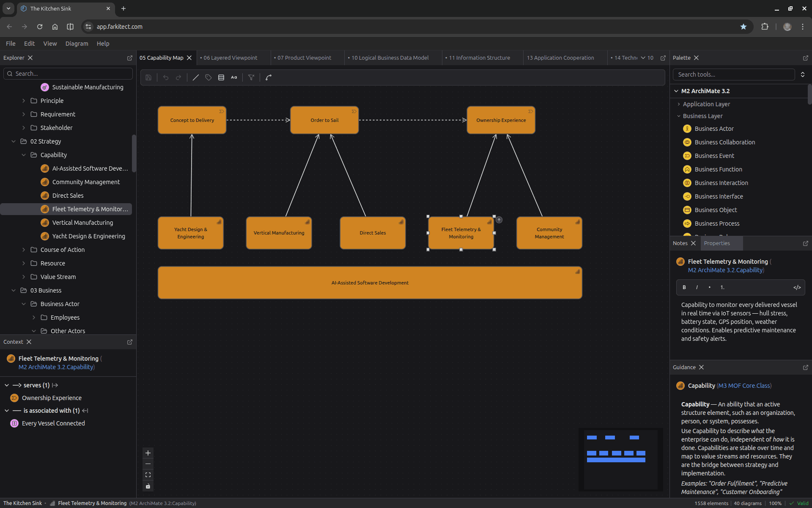
Task: Pop out the Palette panel
Action: pos(806,58)
